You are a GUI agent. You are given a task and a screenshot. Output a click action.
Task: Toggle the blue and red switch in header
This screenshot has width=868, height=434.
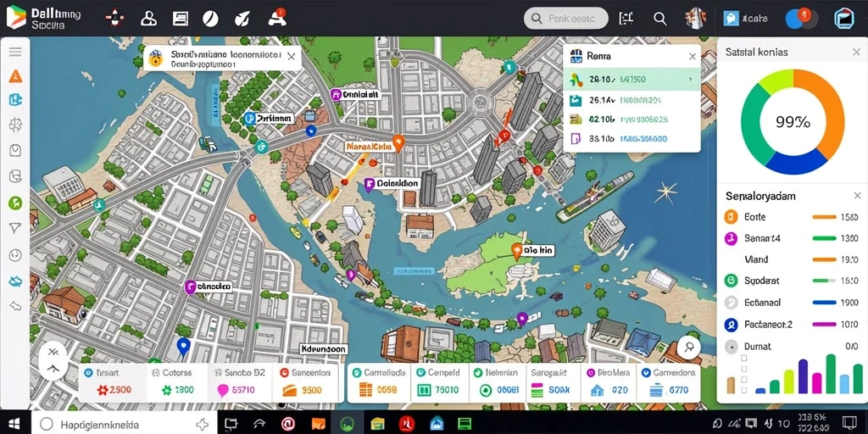[x=802, y=19]
